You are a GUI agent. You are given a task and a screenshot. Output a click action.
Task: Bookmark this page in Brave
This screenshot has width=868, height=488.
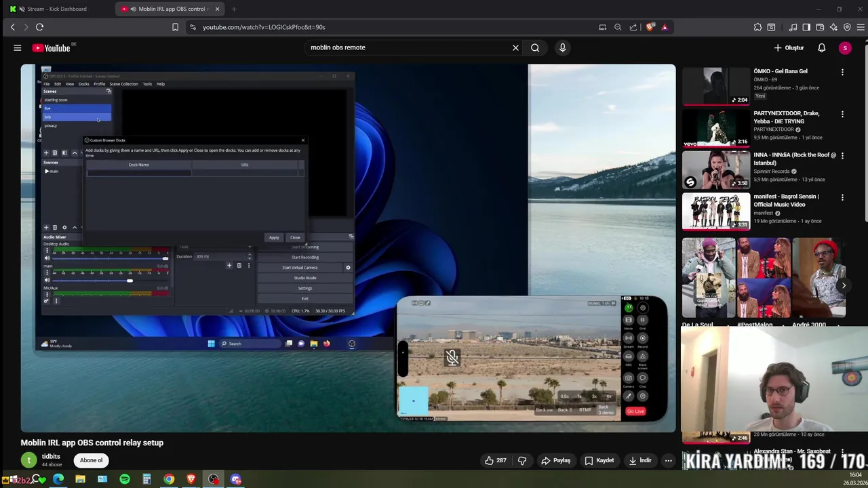[x=175, y=27]
